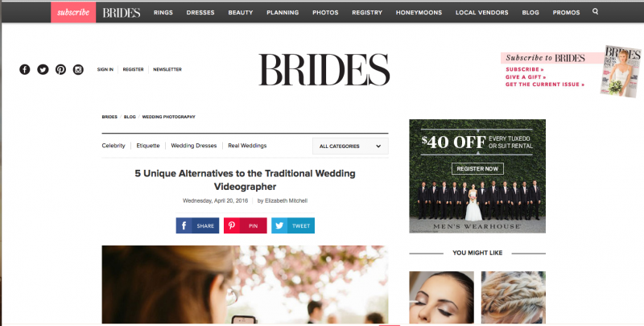The image size is (644, 326).
Task: Open the Brides Instagram icon
Action: pos(78,69)
